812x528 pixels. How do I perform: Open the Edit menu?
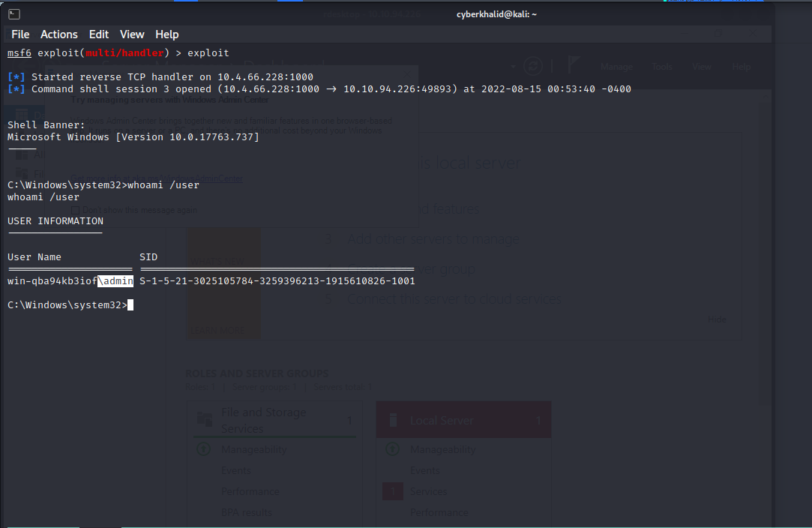pyautogui.click(x=98, y=34)
